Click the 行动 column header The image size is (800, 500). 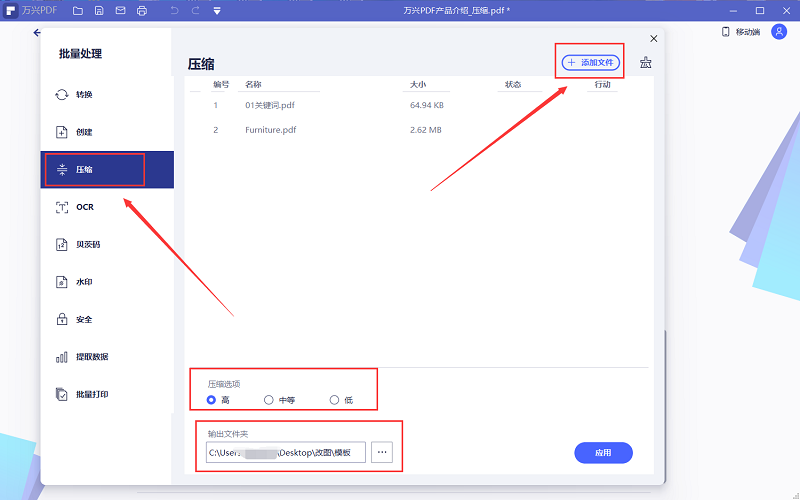tap(602, 84)
